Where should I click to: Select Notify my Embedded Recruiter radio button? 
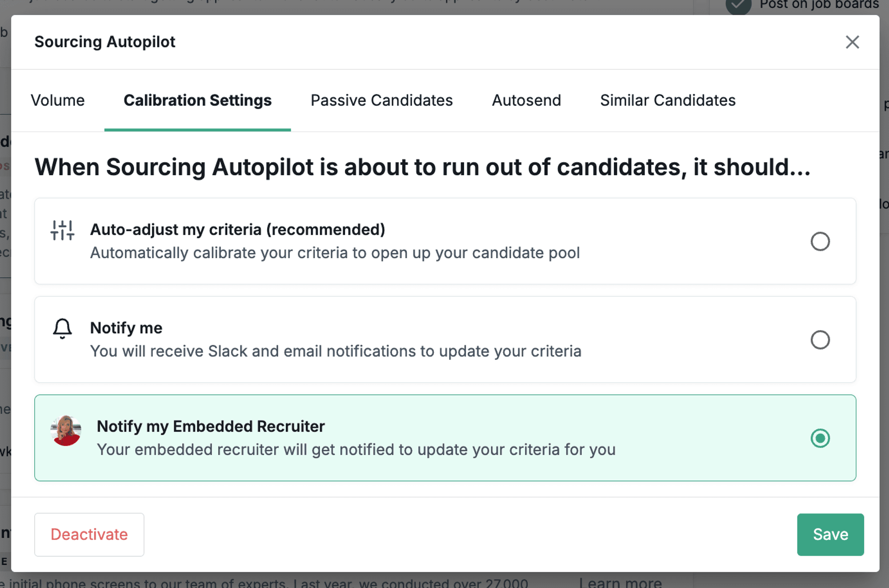pos(820,438)
